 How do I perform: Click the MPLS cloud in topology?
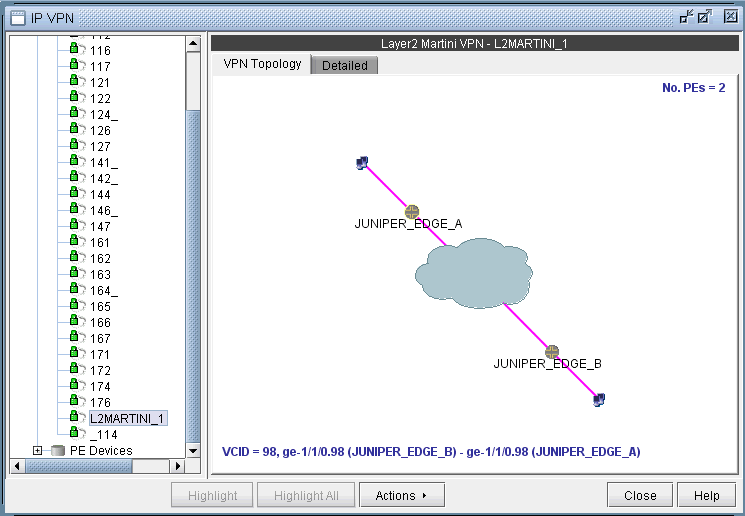[x=474, y=273]
